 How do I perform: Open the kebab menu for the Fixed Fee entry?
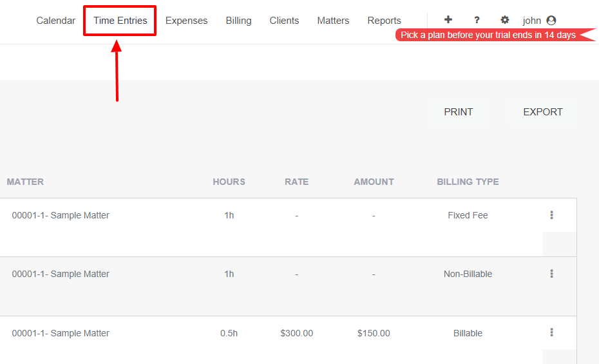click(551, 215)
